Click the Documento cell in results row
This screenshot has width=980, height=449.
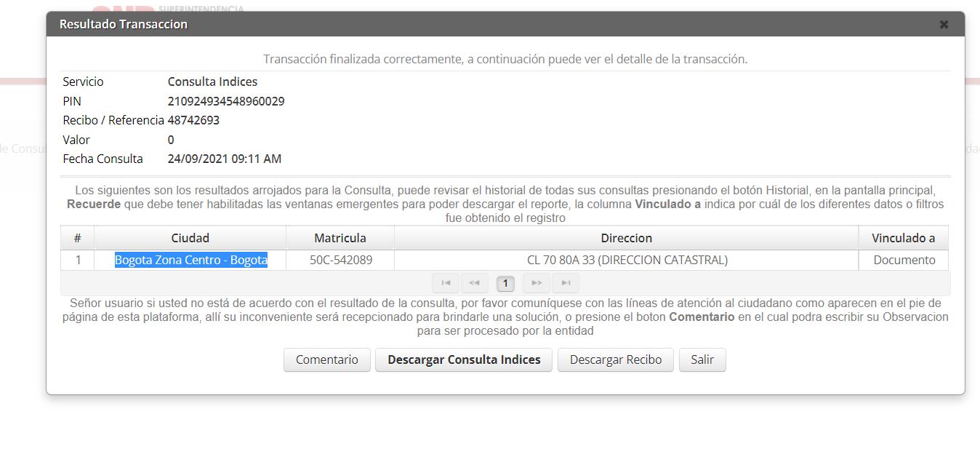904,260
